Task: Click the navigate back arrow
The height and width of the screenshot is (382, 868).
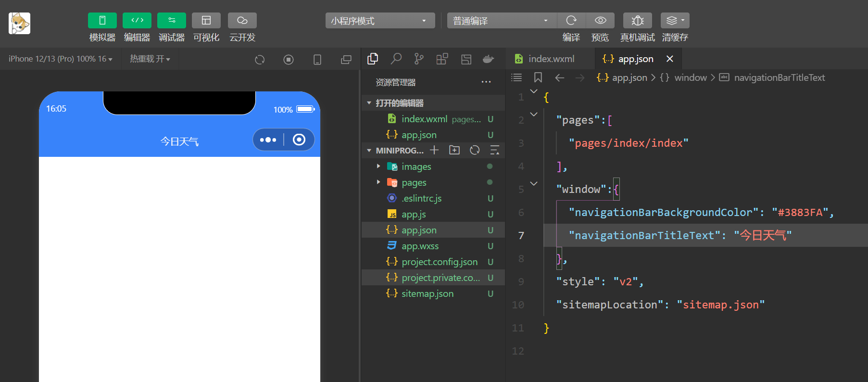Action: (559, 77)
